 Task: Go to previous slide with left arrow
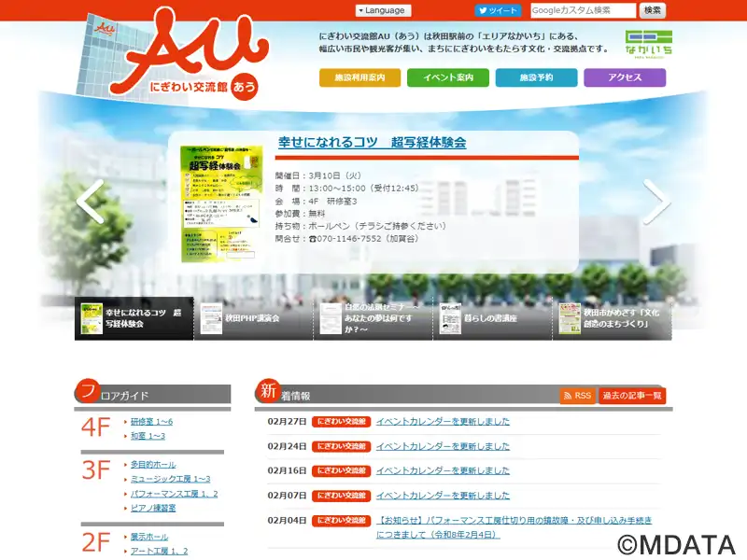click(x=91, y=202)
